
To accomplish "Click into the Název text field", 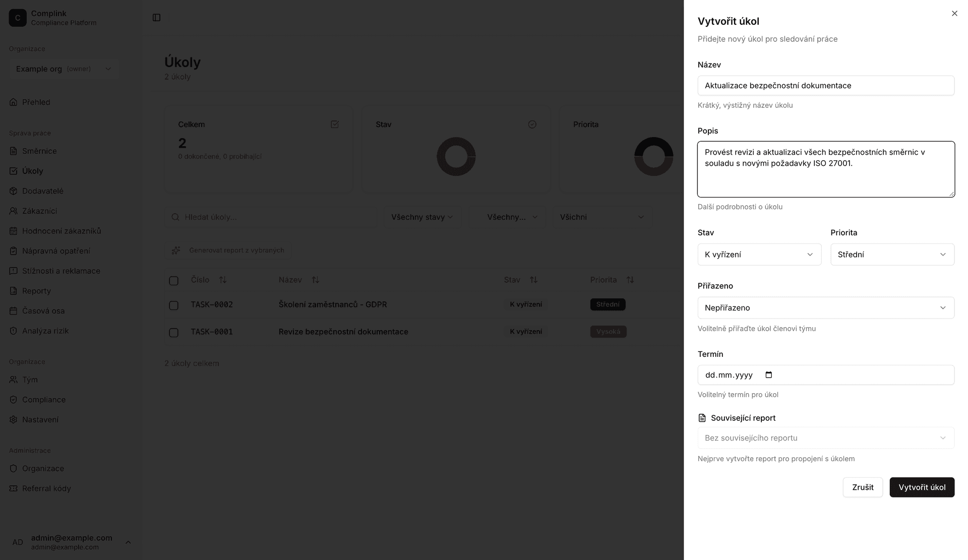I will (825, 86).
